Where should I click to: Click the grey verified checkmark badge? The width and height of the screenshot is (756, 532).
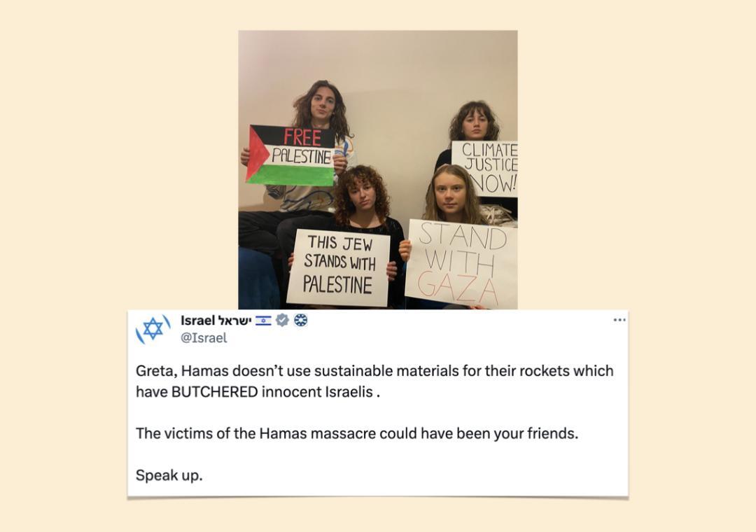coord(283,320)
